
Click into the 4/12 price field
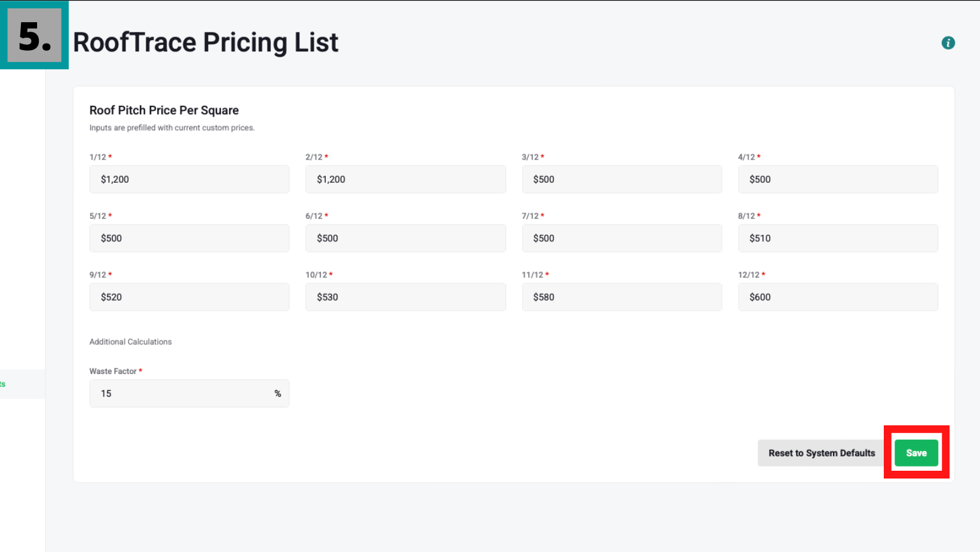(838, 179)
